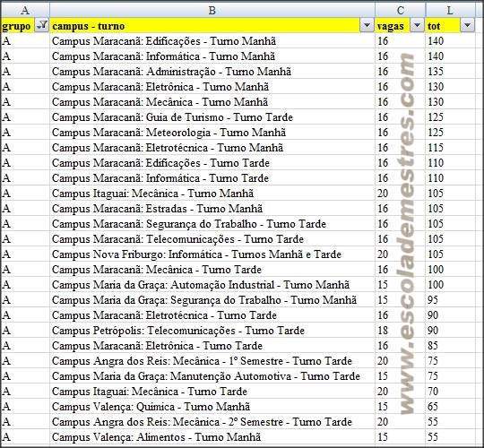Select column A header
484x448 pixels.
coord(25,10)
